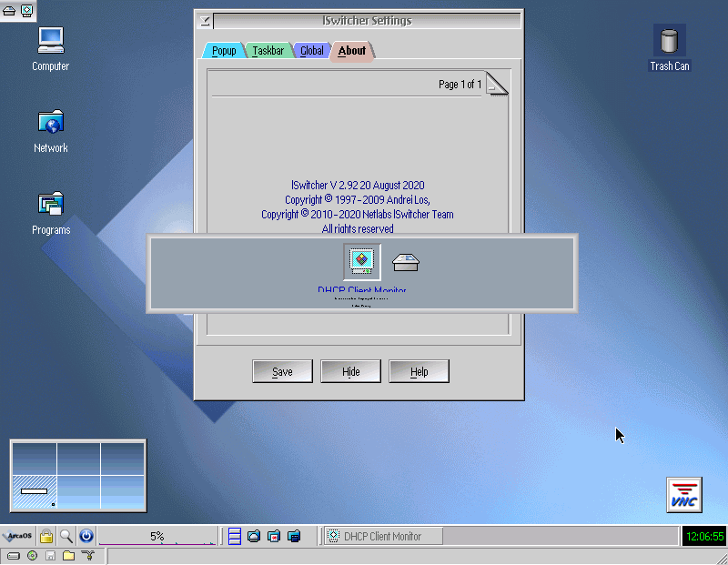
Task: Switch to the Global tab
Action: click(311, 51)
